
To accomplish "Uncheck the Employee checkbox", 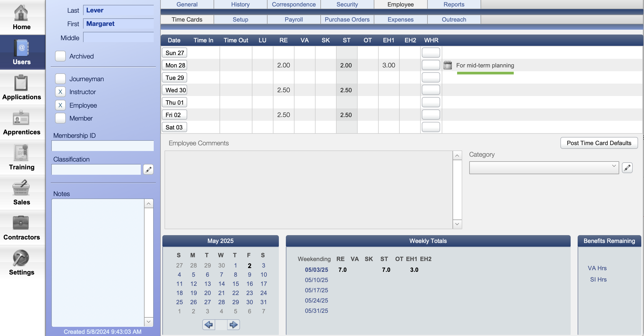I will pos(60,105).
